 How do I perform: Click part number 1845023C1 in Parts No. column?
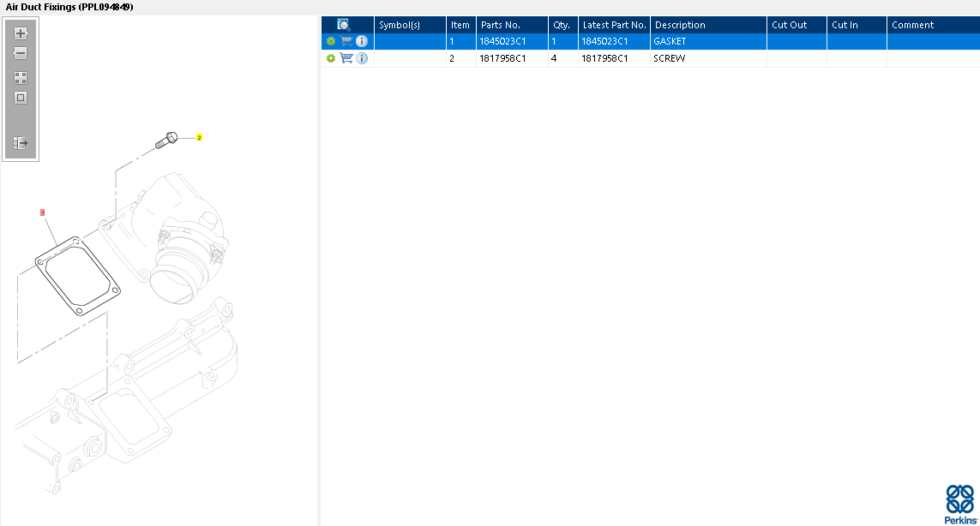click(x=503, y=41)
